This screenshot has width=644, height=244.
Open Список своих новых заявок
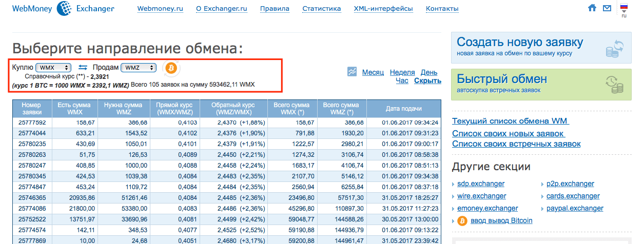coord(509,133)
